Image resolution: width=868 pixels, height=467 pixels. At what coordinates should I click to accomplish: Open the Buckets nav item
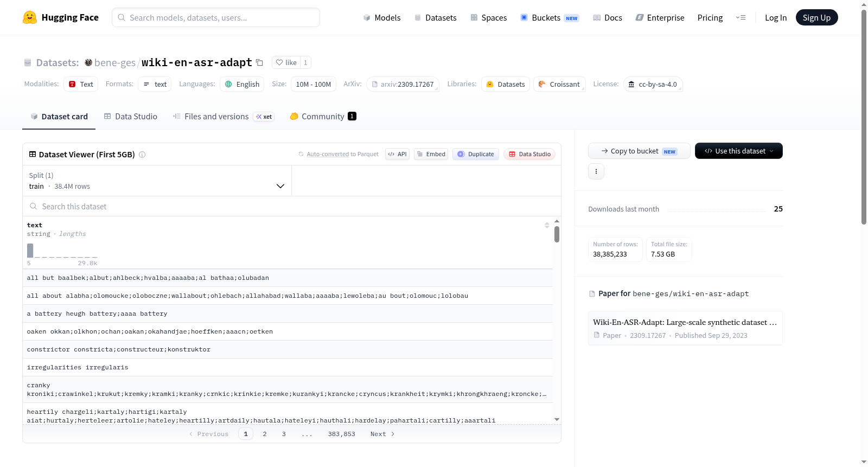pos(550,18)
